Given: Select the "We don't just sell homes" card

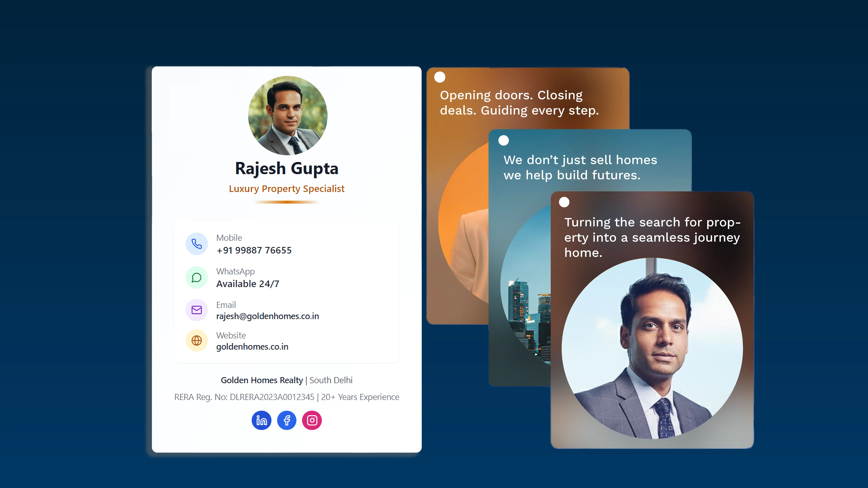Looking at the screenshot, I should click(580, 167).
